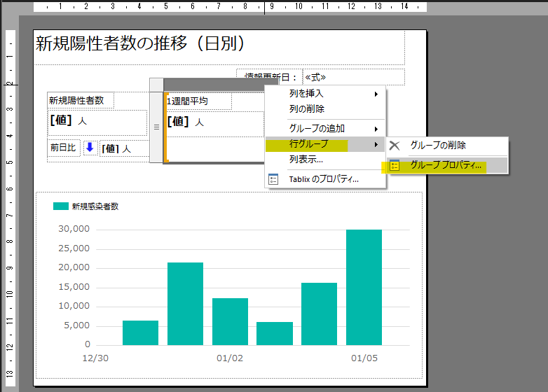Select the 前日比 text box
The image size is (548, 392).
(63, 148)
